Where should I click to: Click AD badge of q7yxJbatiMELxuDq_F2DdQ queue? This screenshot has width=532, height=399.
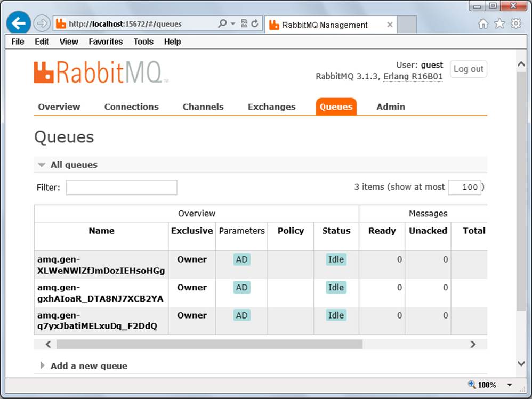click(241, 315)
